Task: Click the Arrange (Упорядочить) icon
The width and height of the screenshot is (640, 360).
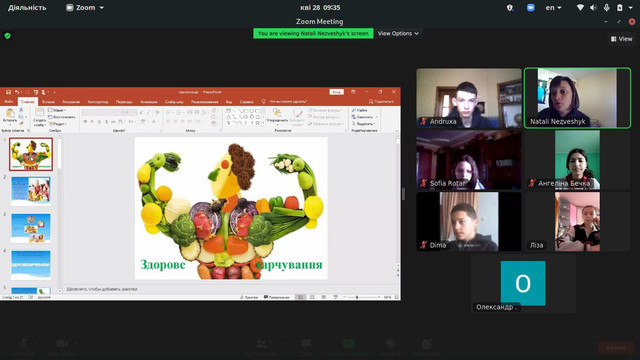Action: click(x=277, y=112)
